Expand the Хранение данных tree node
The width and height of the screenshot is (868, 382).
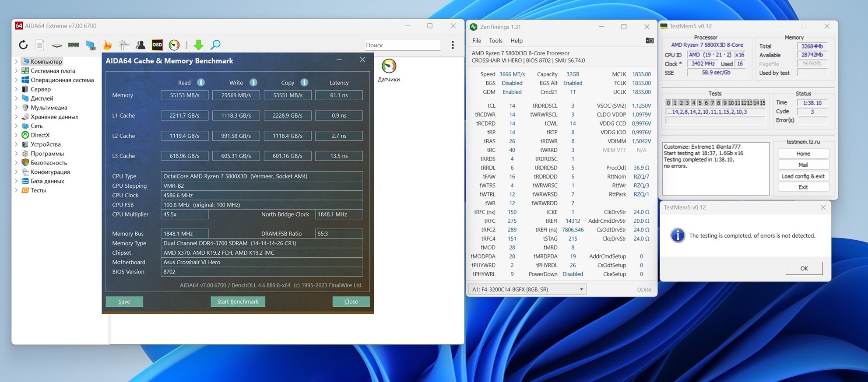pos(17,117)
